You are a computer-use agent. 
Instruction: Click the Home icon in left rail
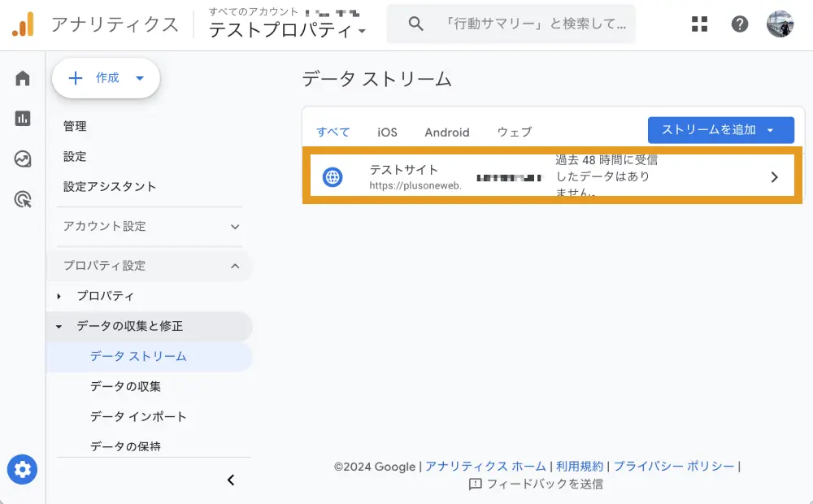(x=23, y=78)
